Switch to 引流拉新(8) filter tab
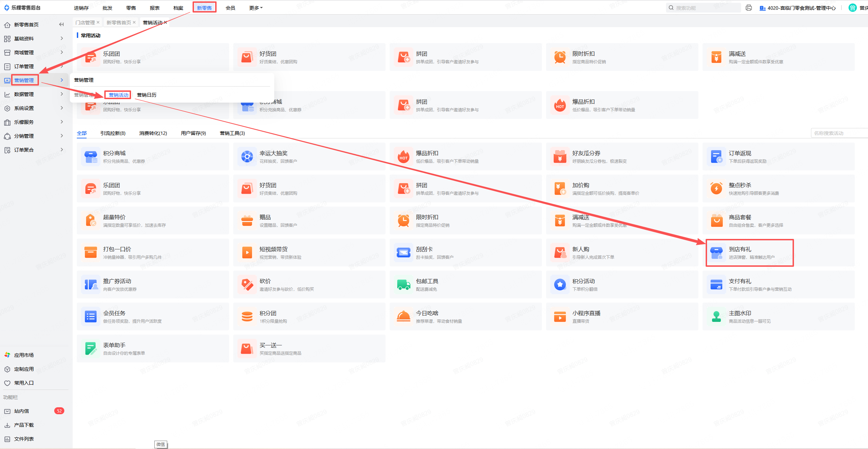The image size is (868, 449). 113,133
